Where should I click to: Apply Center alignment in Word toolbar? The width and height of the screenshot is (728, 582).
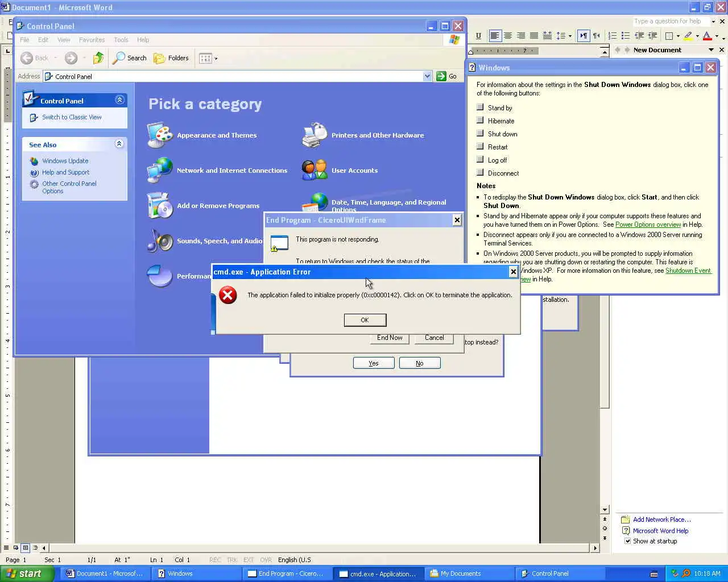508,36
